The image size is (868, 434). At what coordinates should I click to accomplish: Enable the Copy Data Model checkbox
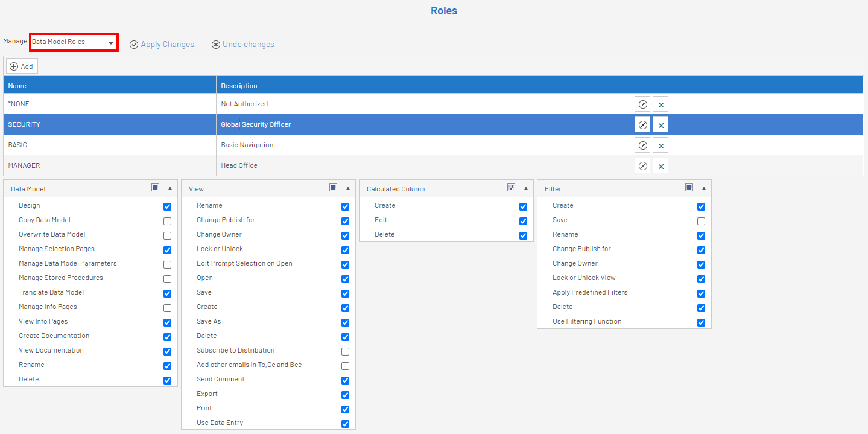[167, 221]
